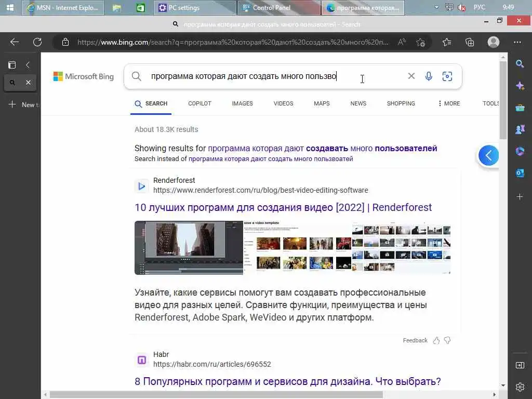Open Bing visual search camera
Screen dimensions: 532x399
pyautogui.click(x=447, y=76)
